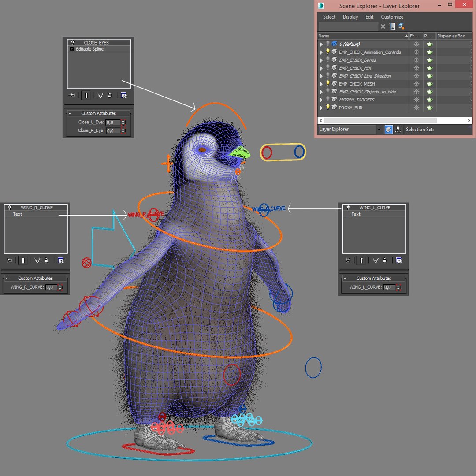Image resolution: width=476 pixels, height=476 pixels.
Task: Toggle renderable teapot for EMP_CHICK_Animation_Controls
Action: coord(430,52)
